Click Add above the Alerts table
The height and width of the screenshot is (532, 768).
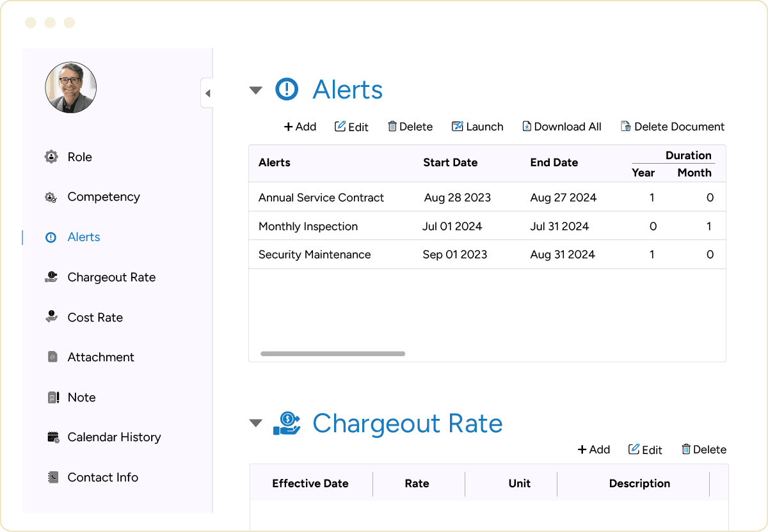[300, 127]
